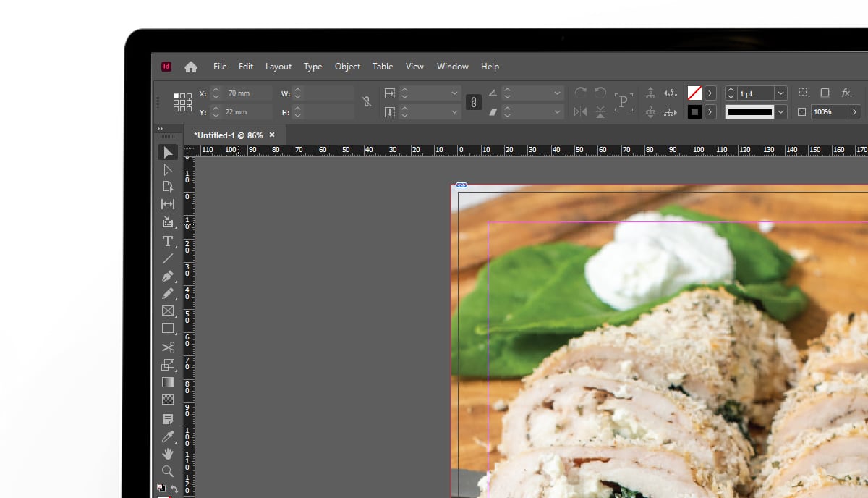
Task: Select the Pencil tool
Action: click(168, 293)
